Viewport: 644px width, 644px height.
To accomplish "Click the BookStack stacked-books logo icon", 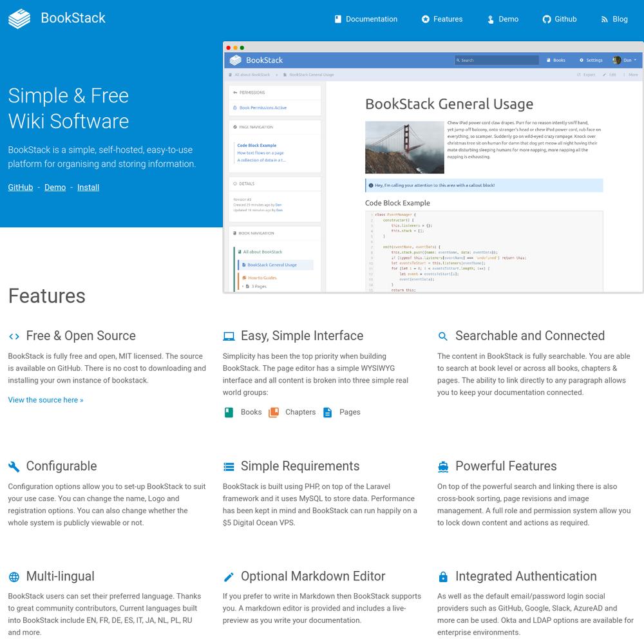I will tap(19, 19).
